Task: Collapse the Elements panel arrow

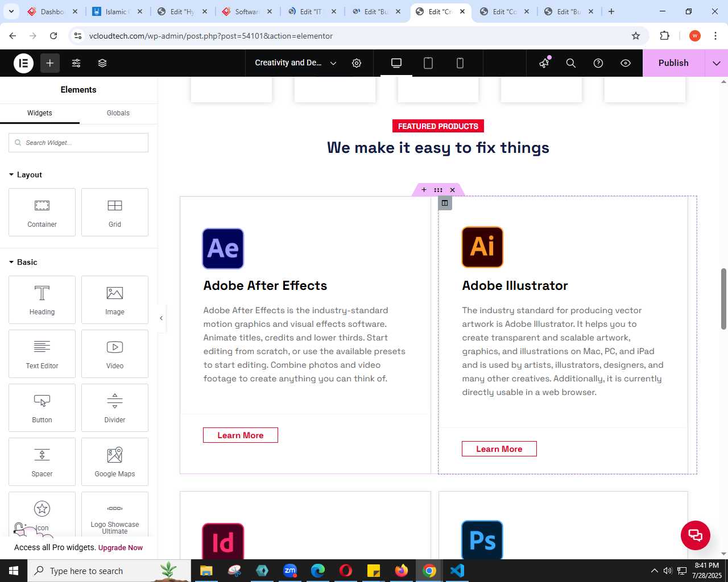Action: [x=162, y=318]
